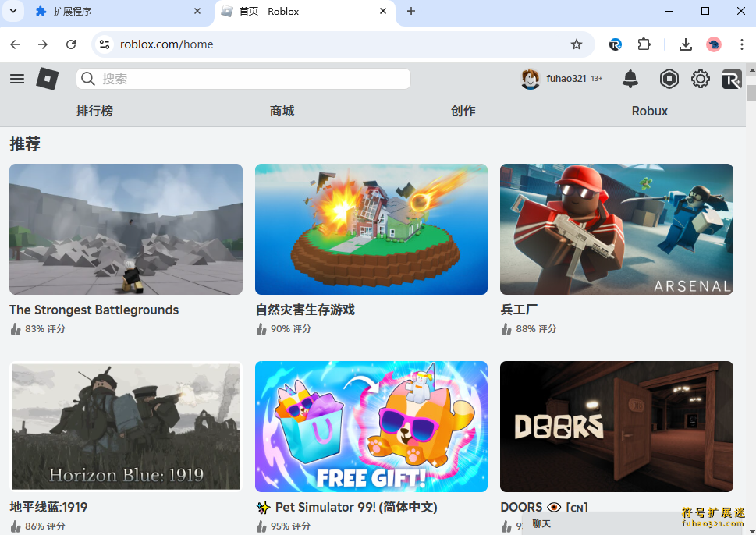View site information for roblox.com

tap(105, 44)
